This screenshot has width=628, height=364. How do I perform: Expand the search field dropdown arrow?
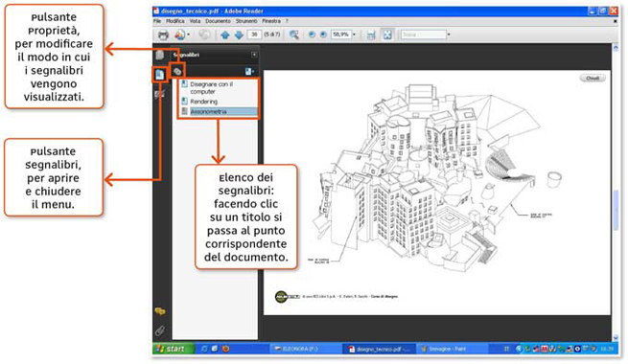click(449, 34)
